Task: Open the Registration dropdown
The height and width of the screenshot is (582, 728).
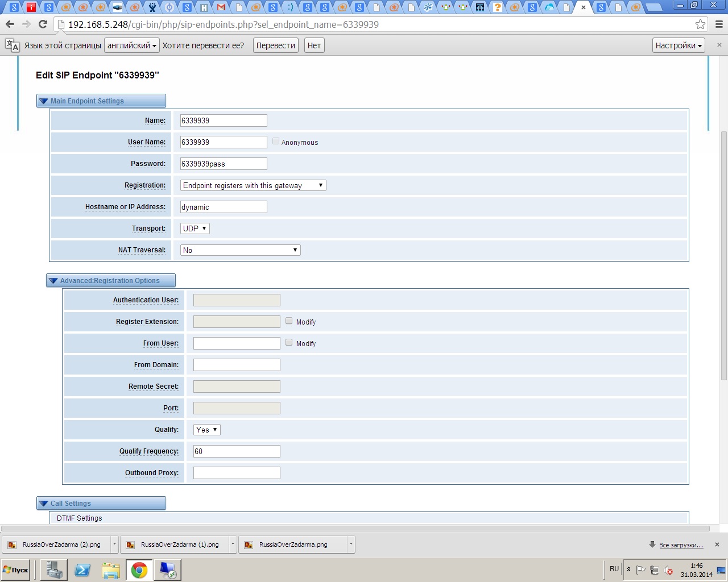Action: (x=253, y=185)
